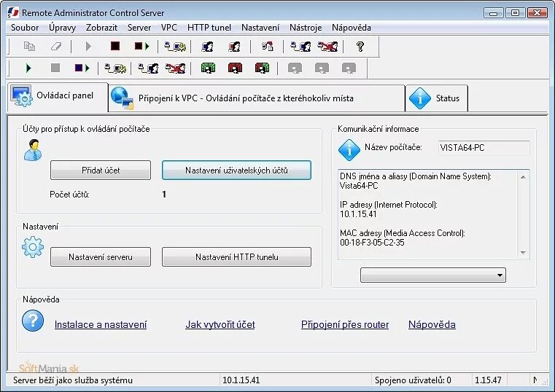The height and width of the screenshot is (392, 555).
Task: Click the all-red HTTP tunnel icon
Action: coord(235,68)
